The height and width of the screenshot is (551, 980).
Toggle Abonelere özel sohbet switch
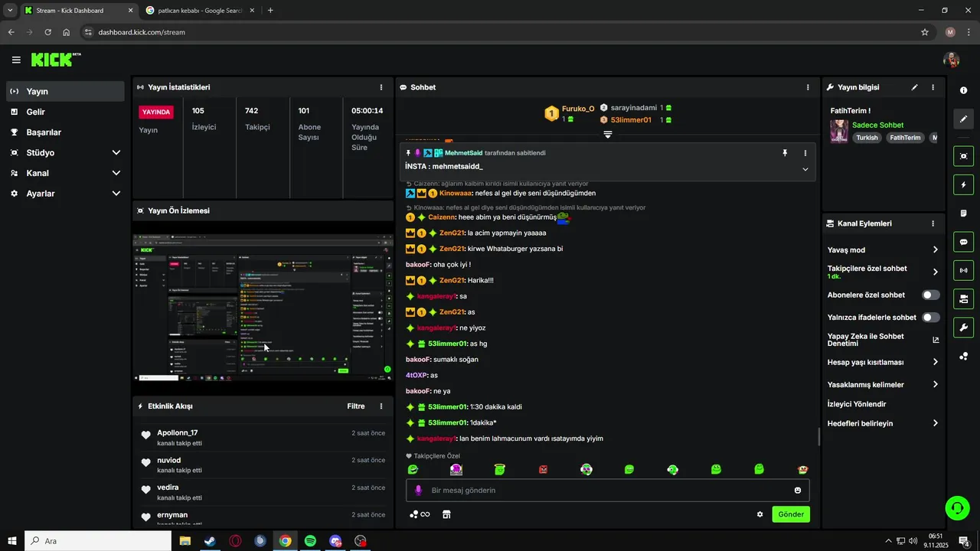pyautogui.click(x=930, y=295)
